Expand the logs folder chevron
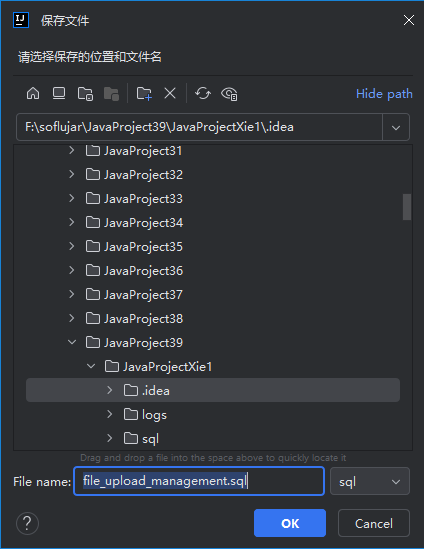Image resolution: width=424 pixels, height=549 pixels. click(110, 414)
